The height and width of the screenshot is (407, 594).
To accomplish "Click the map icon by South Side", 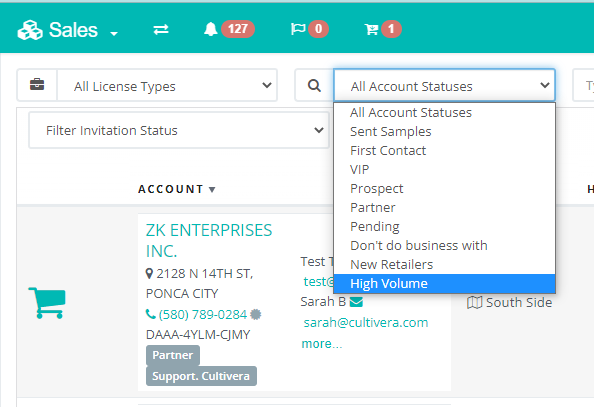I will 474,302.
